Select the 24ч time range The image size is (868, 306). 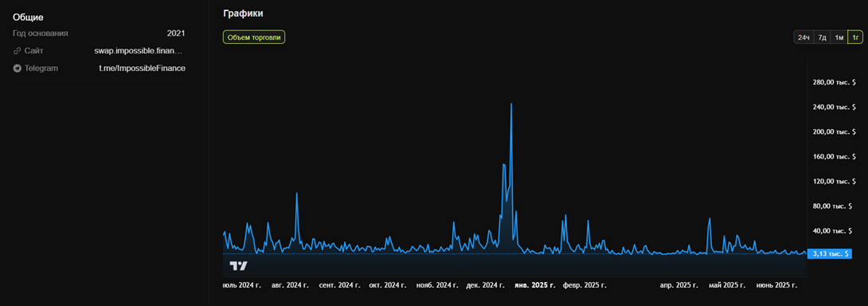click(x=803, y=37)
